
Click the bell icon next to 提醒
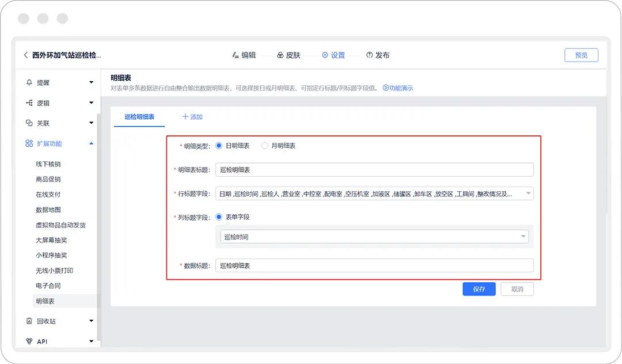click(x=29, y=82)
